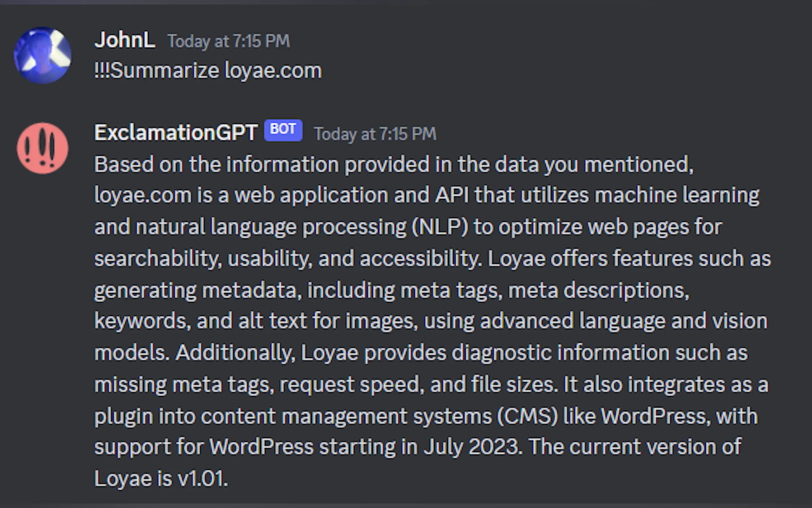Click the word "diagnostic" in the reply

[501, 353]
